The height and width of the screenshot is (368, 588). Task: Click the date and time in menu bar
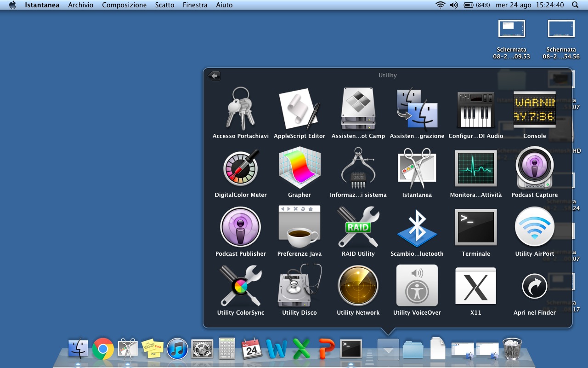coord(530,5)
